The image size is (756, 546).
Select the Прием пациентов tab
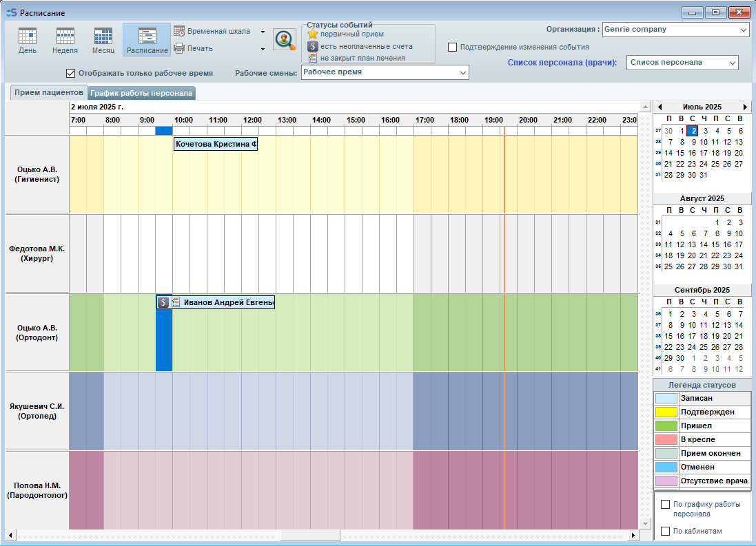48,93
